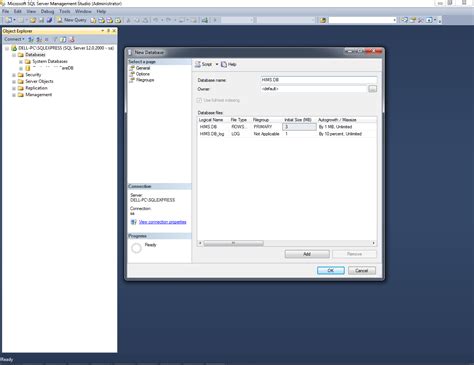Open the Debug menu
Screen dimensions: 474x365
coord(47,11)
